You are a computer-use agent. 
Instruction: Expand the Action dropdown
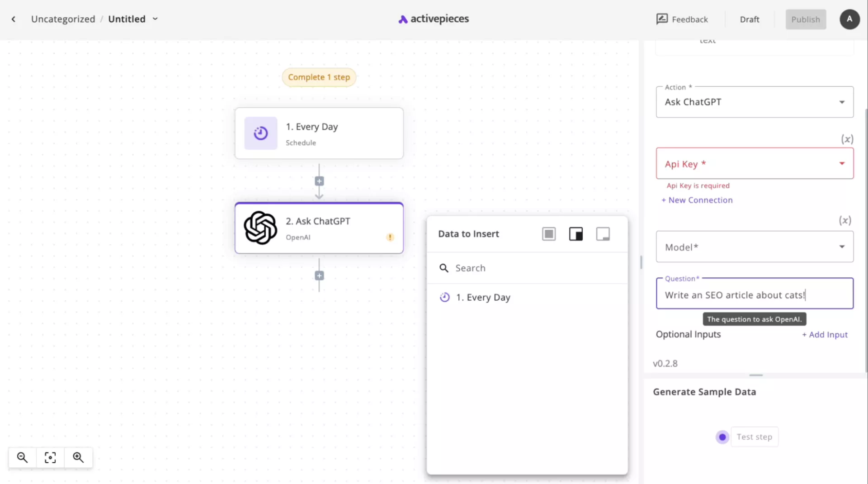click(x=841, y=102)
